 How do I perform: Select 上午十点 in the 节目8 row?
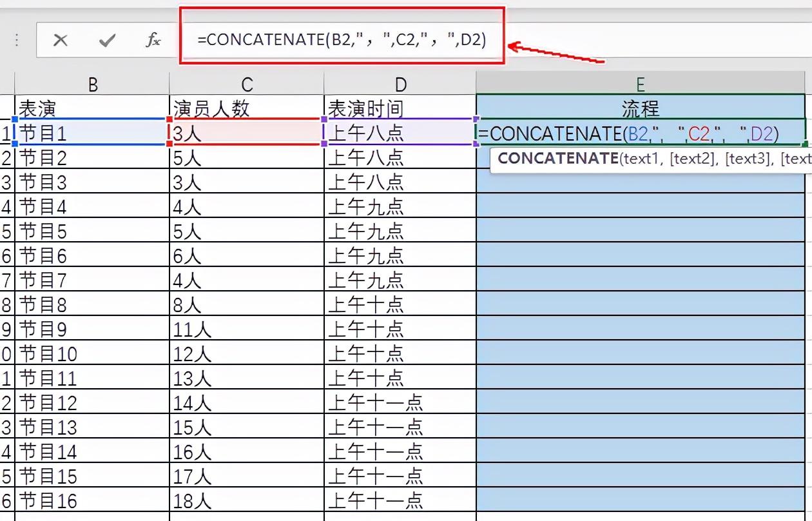pos(400,304)
